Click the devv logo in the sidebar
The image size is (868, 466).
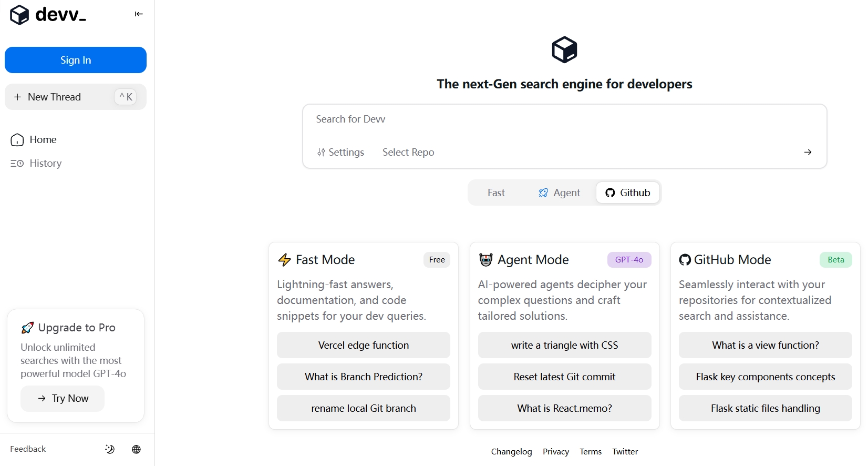point(48,15)
